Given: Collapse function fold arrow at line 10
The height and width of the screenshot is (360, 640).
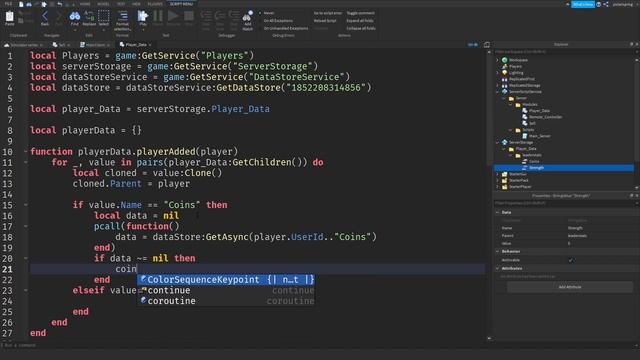Looking at the screenshot, I should (x=26, y=151).
